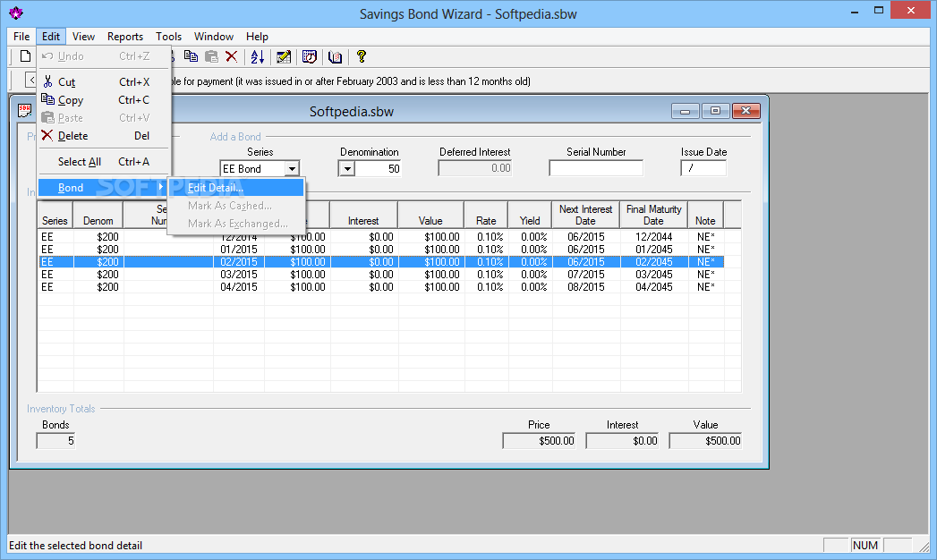Select the bond row issued 03/2015
937x560 pixels.
point(381,275)
